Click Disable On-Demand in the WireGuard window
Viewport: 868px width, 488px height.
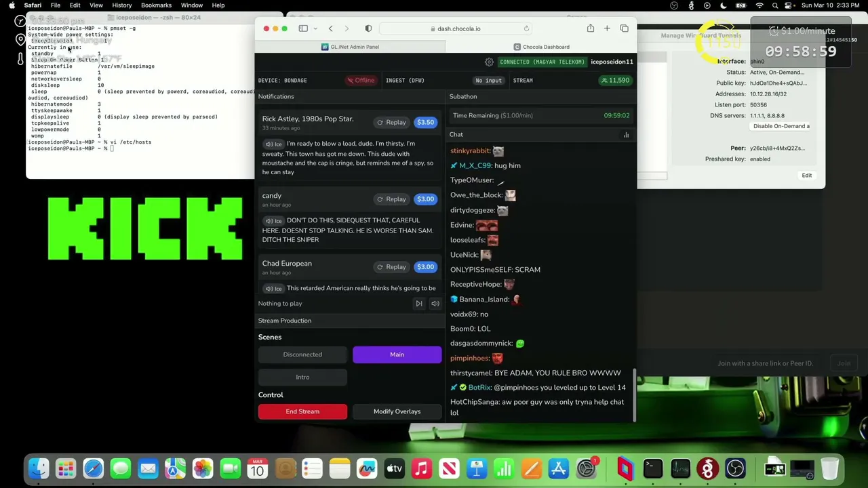click(781, 126)
